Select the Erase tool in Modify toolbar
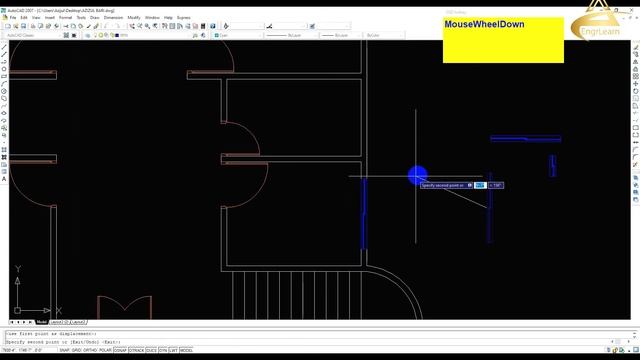The image size is (640, 360). [x=636, y=47]
